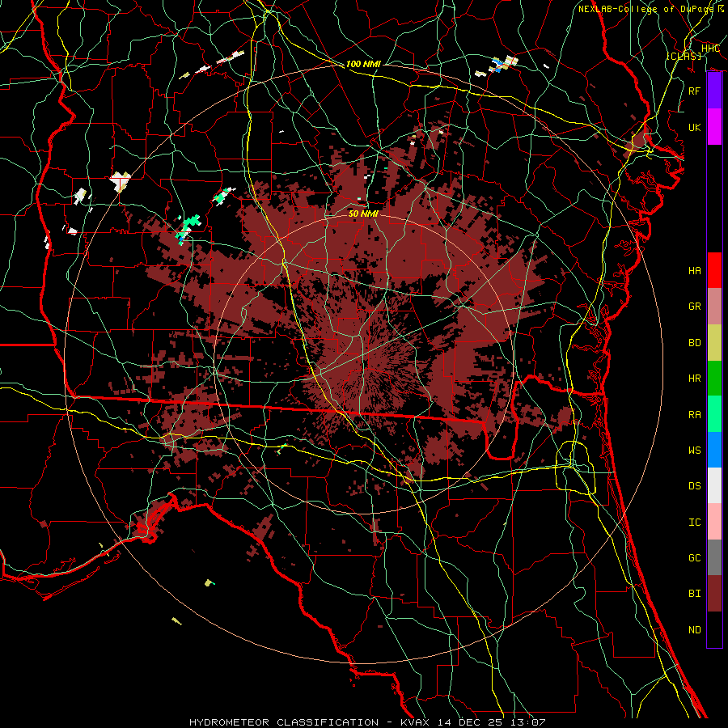The width and height of the screenshot is (728, 728).
Task: Select the "HA" legend label
Action: coord(694,271)
